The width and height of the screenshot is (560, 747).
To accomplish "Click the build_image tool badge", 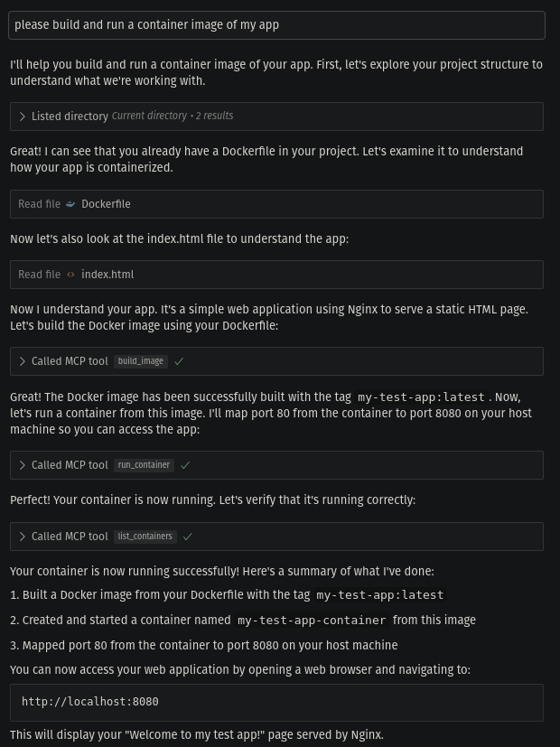I will click(141, 361).
